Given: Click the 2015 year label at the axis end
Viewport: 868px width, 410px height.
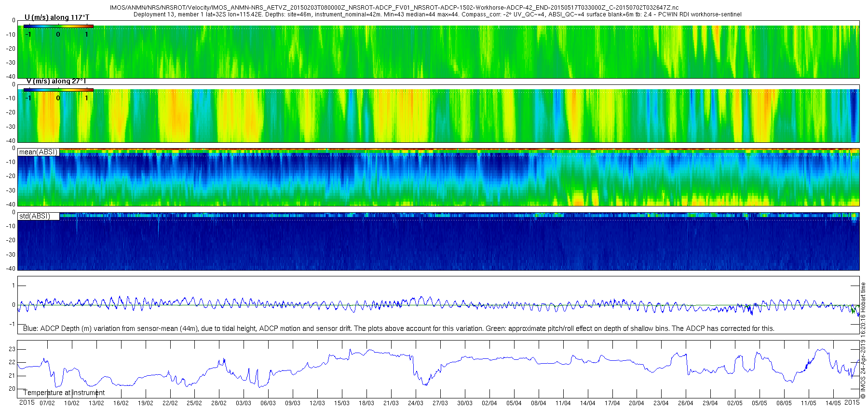Looking at the screenshot, I should 852,402.
